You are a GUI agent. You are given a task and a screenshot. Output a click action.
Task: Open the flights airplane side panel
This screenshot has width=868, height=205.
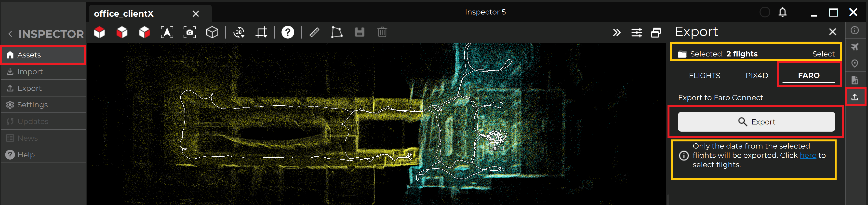(855, 47)
